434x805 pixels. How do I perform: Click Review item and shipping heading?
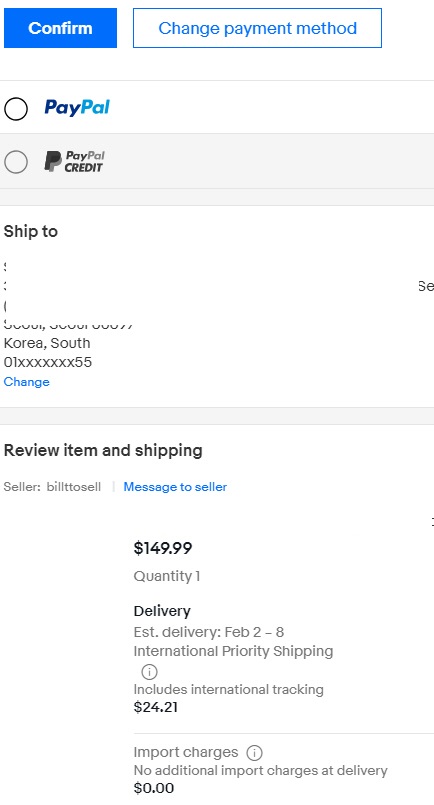pos(103,450)
